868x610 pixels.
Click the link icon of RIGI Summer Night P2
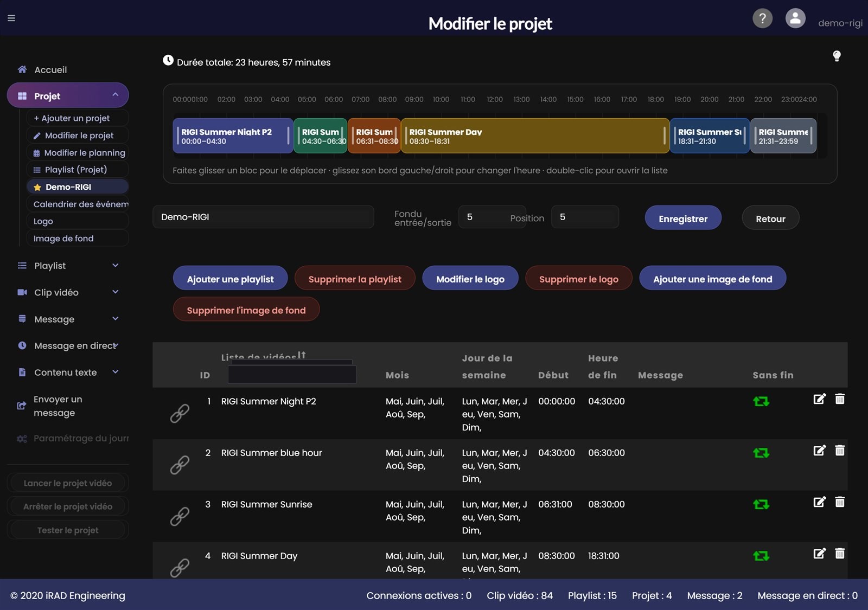coord(180,413)
